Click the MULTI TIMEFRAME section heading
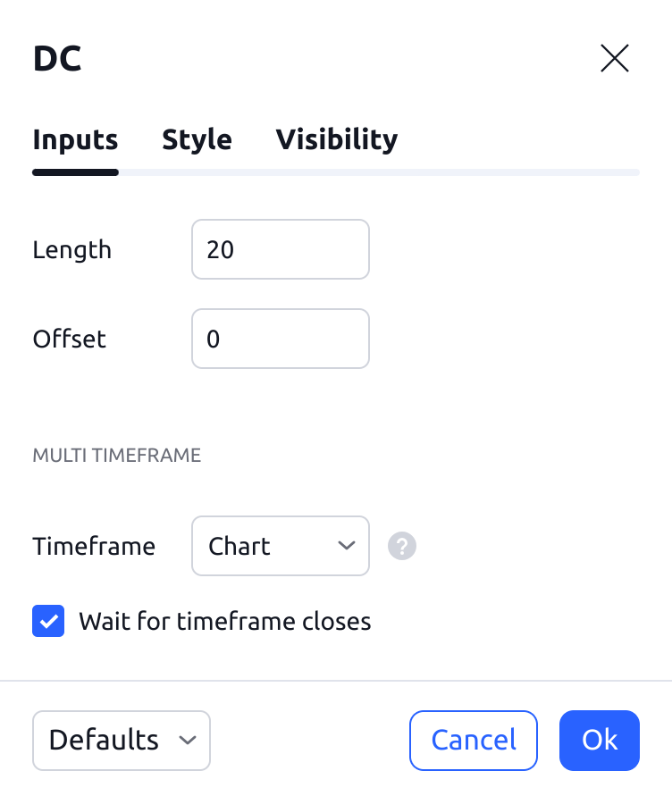Image resolution: width=672 pixels, height=796 pixels. tap(116, 456)
